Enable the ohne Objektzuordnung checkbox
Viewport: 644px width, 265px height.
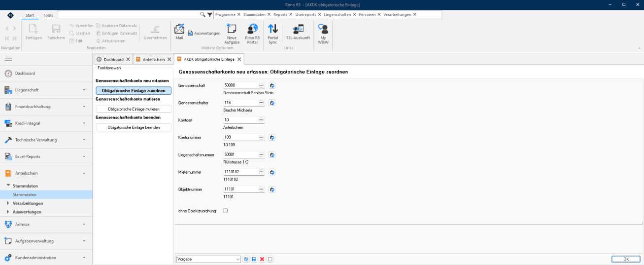click(x=225, y=211)
